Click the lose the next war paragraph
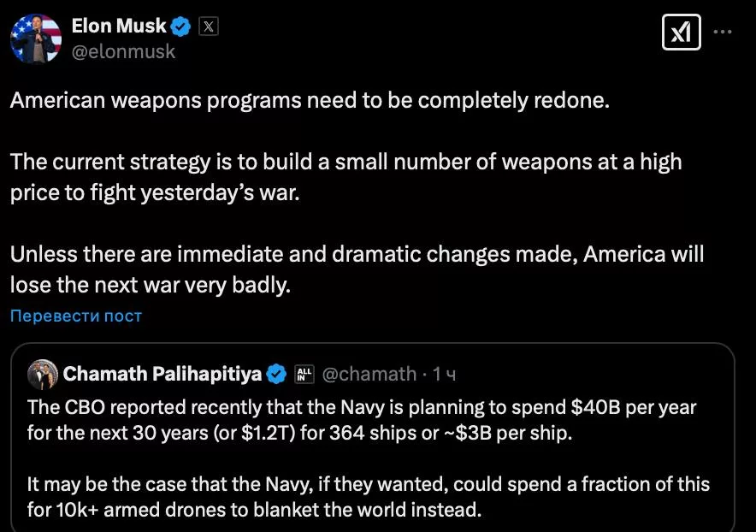 tap(357, 269)
